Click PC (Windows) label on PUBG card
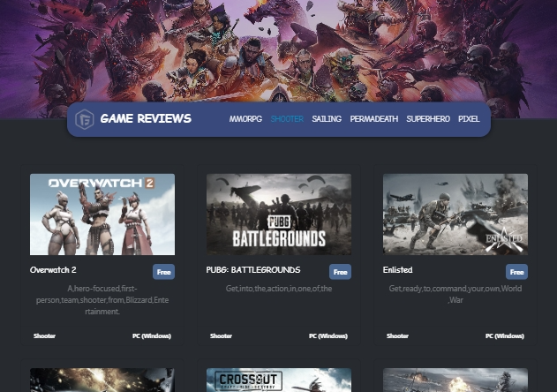This screenshot has width=557, height=392. pyautogui.click(x=328, y=335)
